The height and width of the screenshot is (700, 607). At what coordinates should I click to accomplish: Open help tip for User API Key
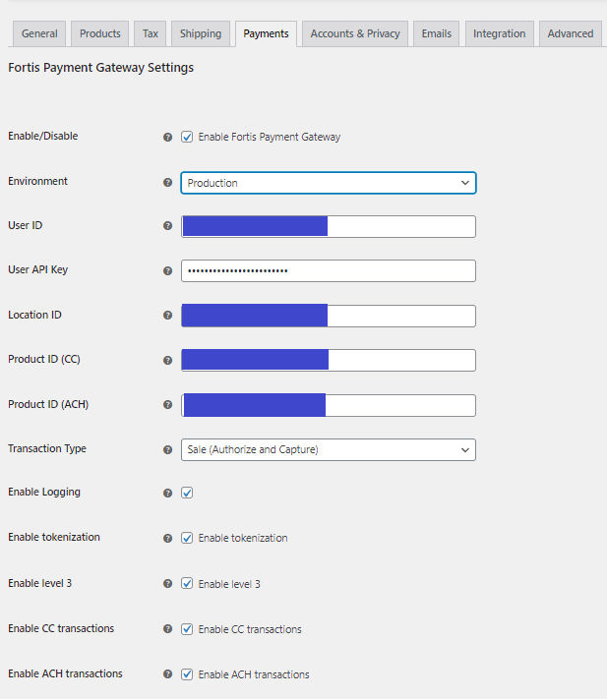pos(167,270)
